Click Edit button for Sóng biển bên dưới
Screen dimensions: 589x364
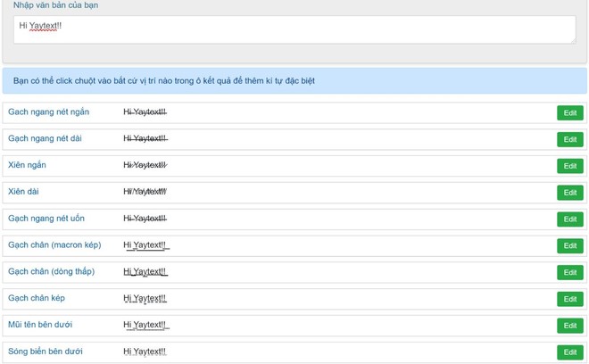(x=570, y=352)
